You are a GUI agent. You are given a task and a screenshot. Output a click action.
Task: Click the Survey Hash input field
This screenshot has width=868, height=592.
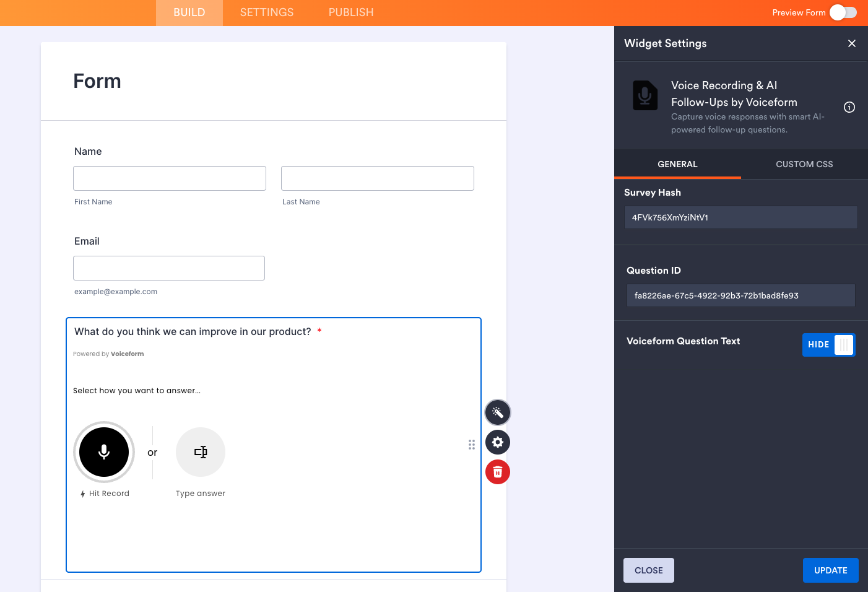pyautogui.click(x=740, y=217)
